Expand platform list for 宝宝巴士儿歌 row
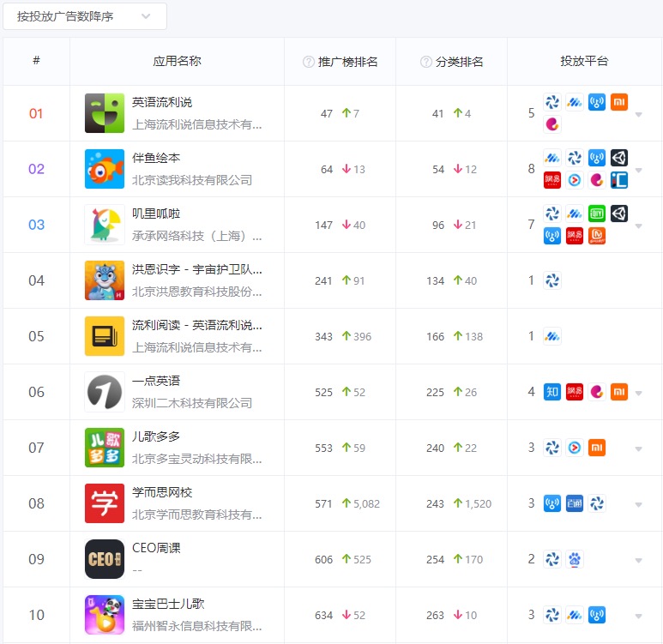Viewport: 663px width, 644px height. (638, 616)
